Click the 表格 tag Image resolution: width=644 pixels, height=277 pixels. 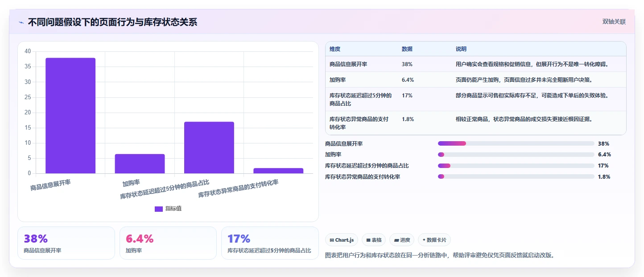374,240
